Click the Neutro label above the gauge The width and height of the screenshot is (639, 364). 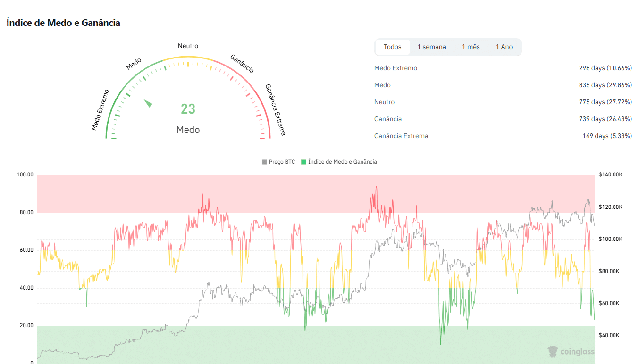tap(188, 46)
